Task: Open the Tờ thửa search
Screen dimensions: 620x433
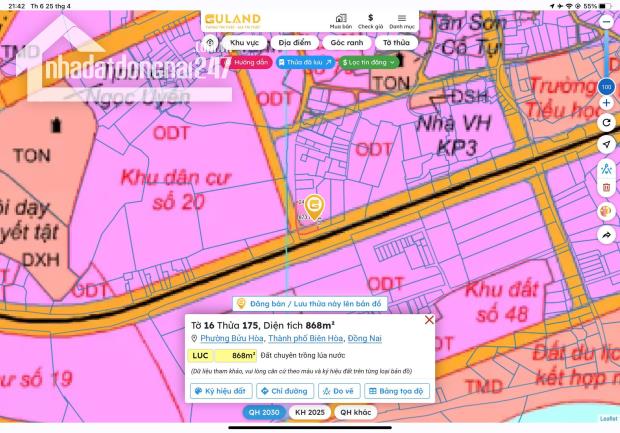Action: coord(396,43)
